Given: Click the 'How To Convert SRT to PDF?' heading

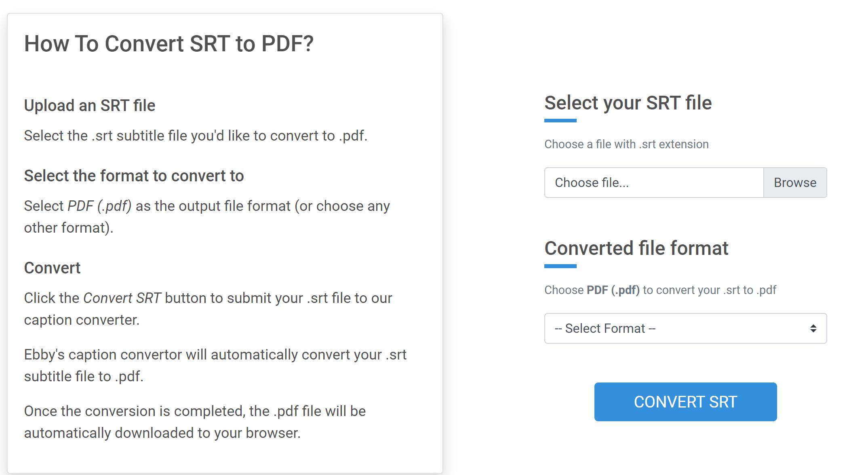Looking at the screenshot, I should pos(170,43).
